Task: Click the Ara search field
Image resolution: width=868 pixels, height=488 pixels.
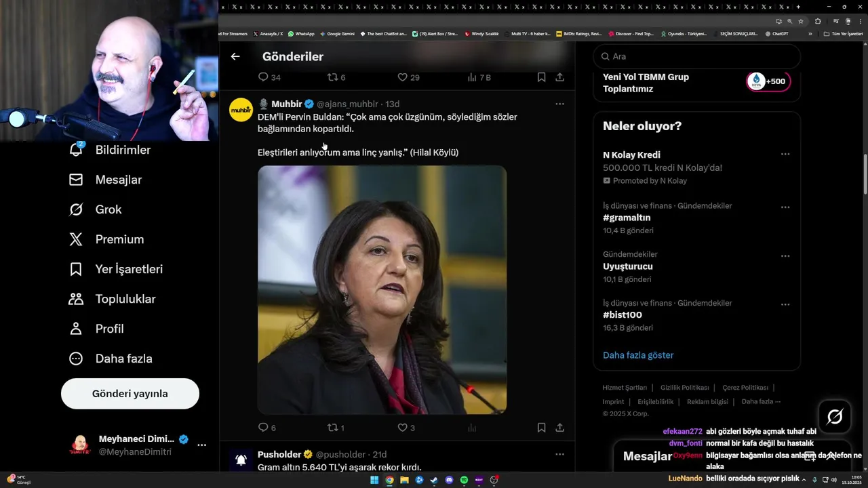Action: click(x=696, y=56)
